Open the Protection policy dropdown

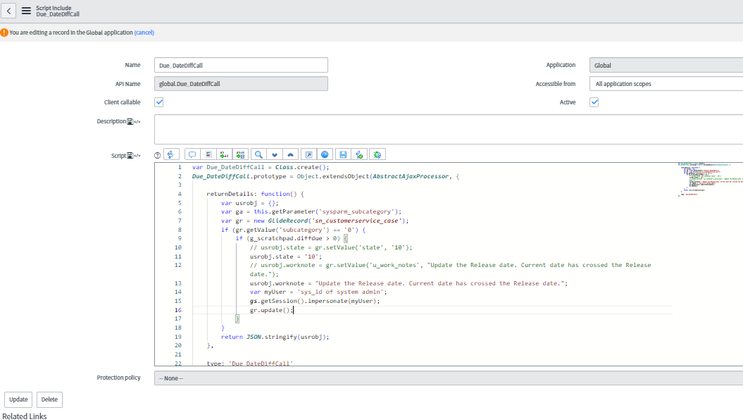pos(448,378)
